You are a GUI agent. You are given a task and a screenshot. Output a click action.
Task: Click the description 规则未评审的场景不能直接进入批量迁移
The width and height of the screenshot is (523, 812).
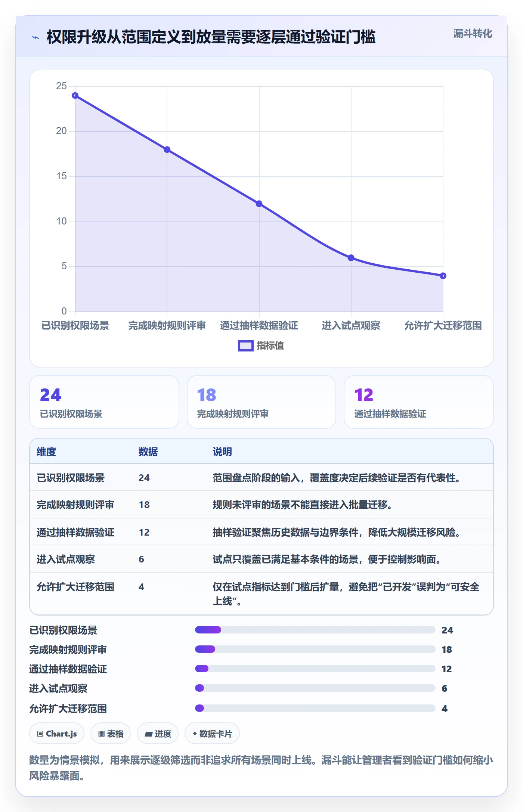(302, 505)
